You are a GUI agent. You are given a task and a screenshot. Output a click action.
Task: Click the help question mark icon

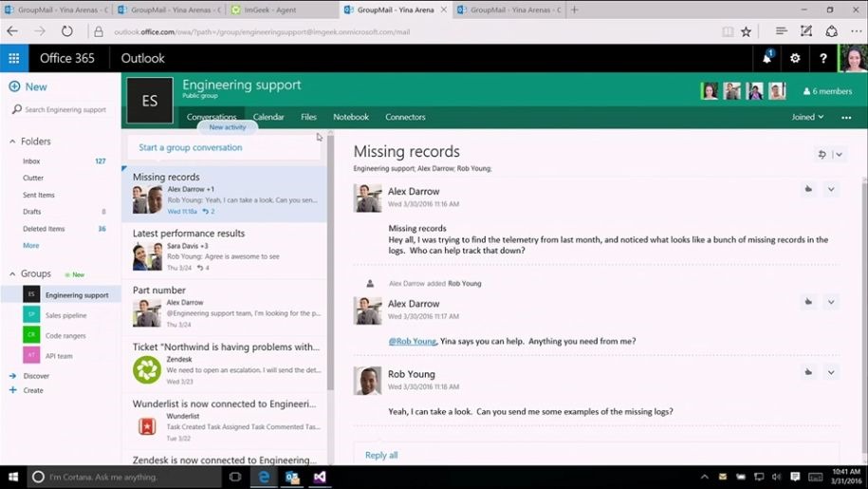pyautogui.click(x=822, y=58)
